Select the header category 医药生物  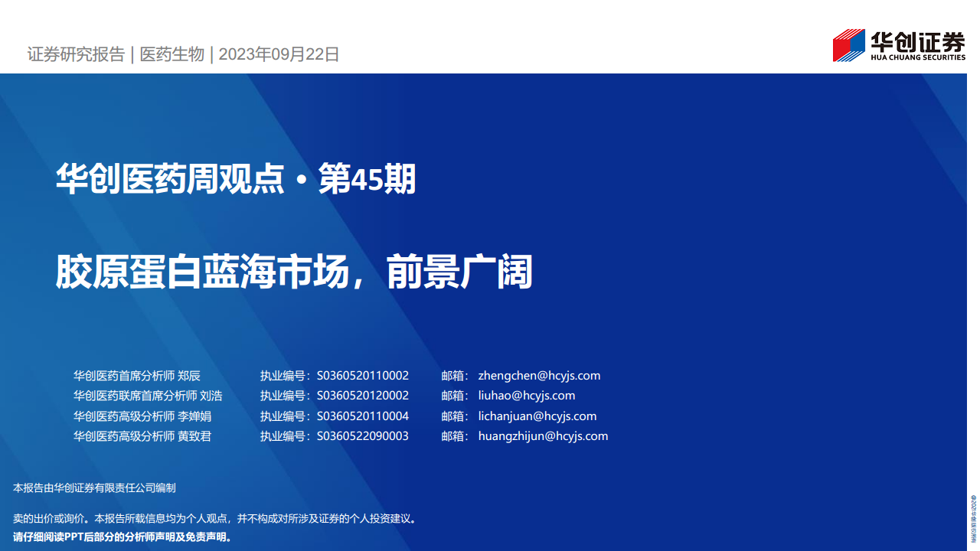[x=172, y=54]
